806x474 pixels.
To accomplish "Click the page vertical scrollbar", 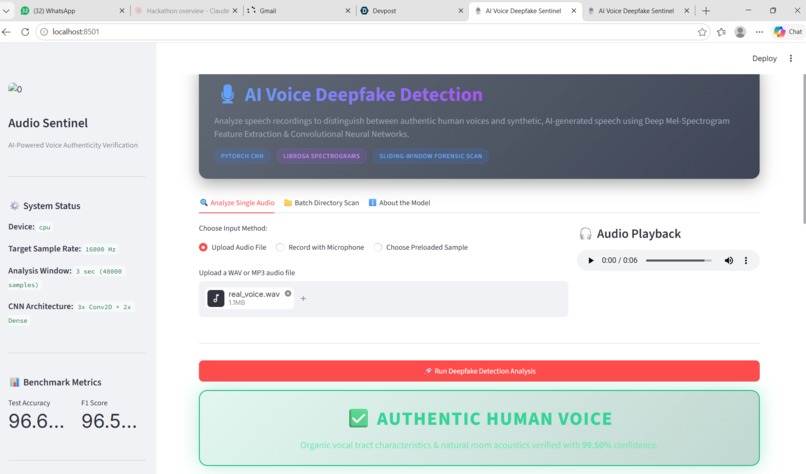I will (803, 149).
